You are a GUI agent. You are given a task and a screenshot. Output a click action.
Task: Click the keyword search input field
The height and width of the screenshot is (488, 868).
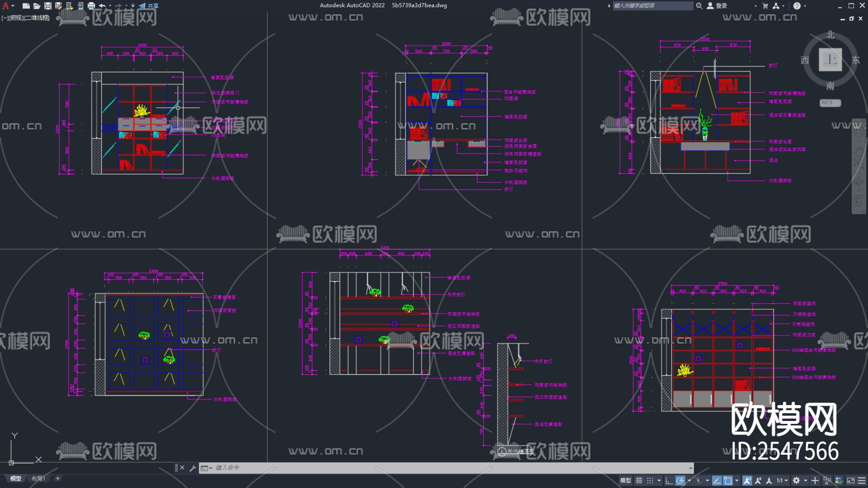pyautogui.click(x=652, y=6)
